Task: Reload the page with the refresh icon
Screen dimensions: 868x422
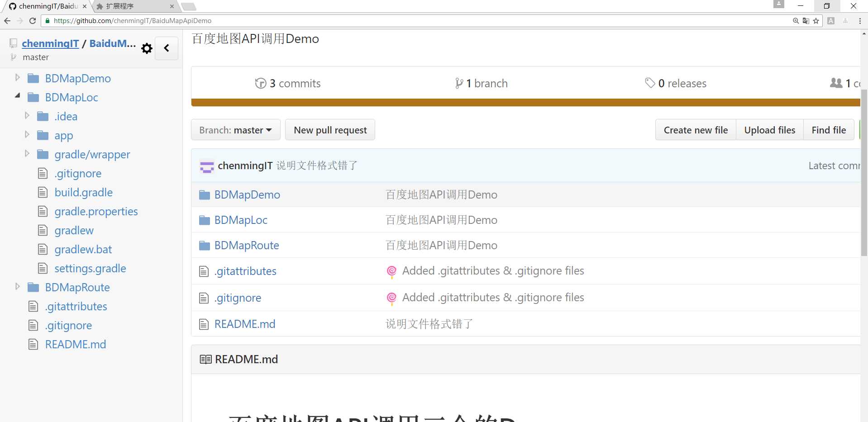Action: [33, 21]
